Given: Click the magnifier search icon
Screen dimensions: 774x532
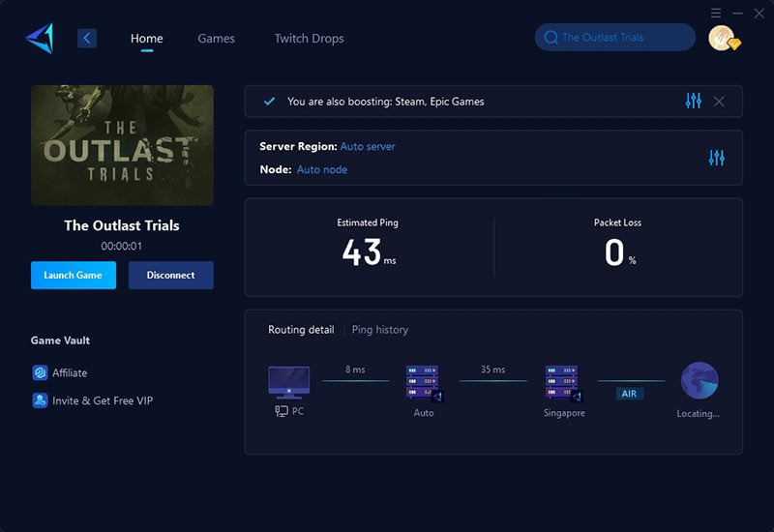Looking at the screenshot, I should tap(551, 37).
